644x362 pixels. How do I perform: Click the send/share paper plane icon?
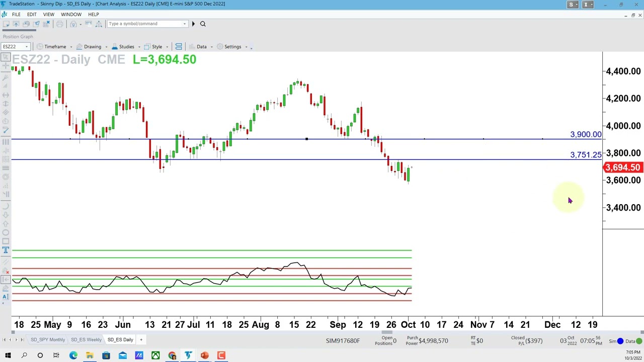pyautogui.click(x=37, y=24)
